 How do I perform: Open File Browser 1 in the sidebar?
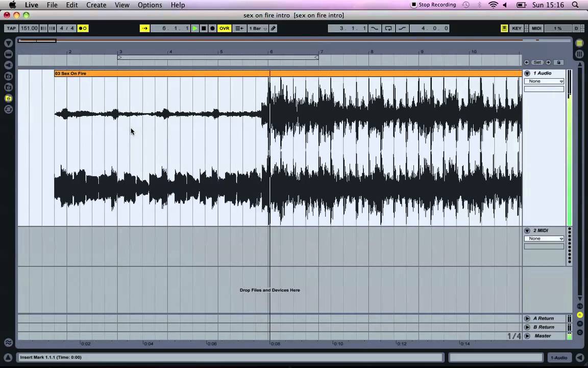(x=8, y=76)
